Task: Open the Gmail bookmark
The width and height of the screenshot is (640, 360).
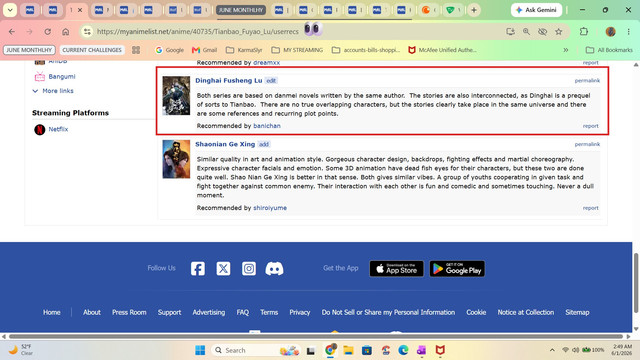Action: pyautogui.click(x=204, y=50)
